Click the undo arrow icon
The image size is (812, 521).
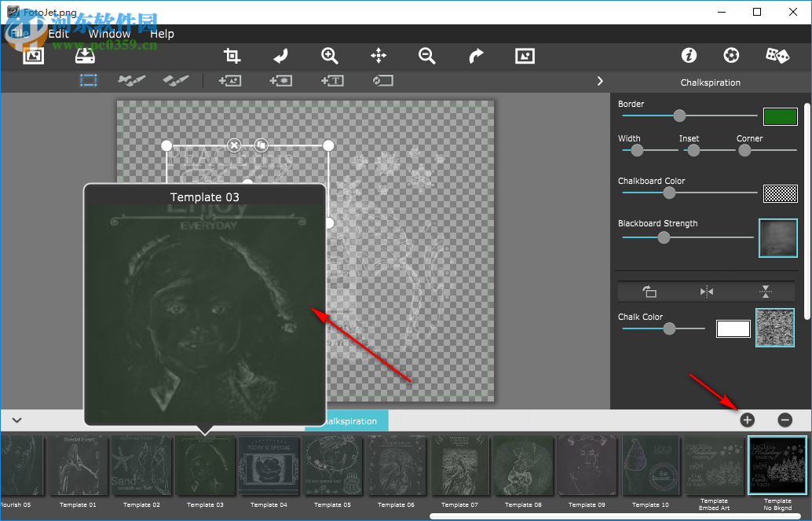coord(280,55)
